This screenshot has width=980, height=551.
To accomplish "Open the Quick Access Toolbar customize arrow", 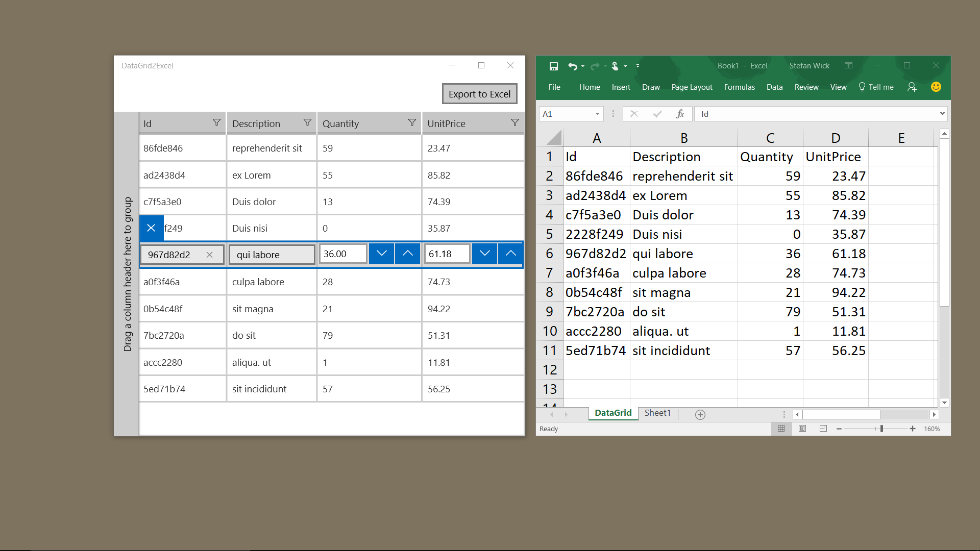I will (638, 66).
